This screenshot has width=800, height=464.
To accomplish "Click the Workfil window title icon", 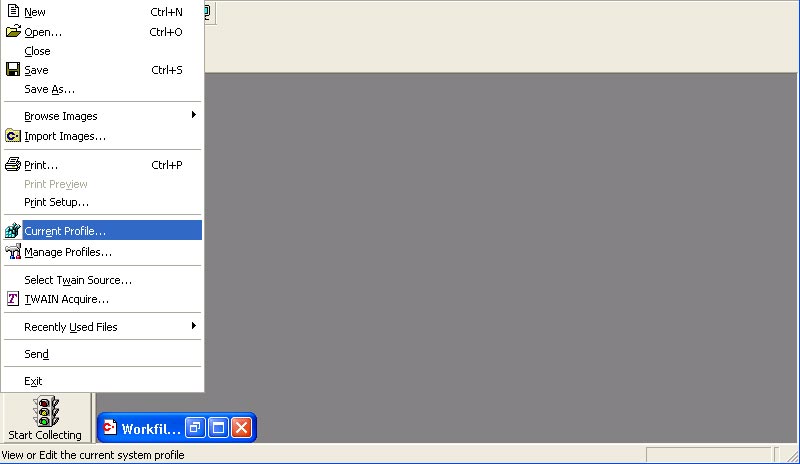I will [110, 427].
